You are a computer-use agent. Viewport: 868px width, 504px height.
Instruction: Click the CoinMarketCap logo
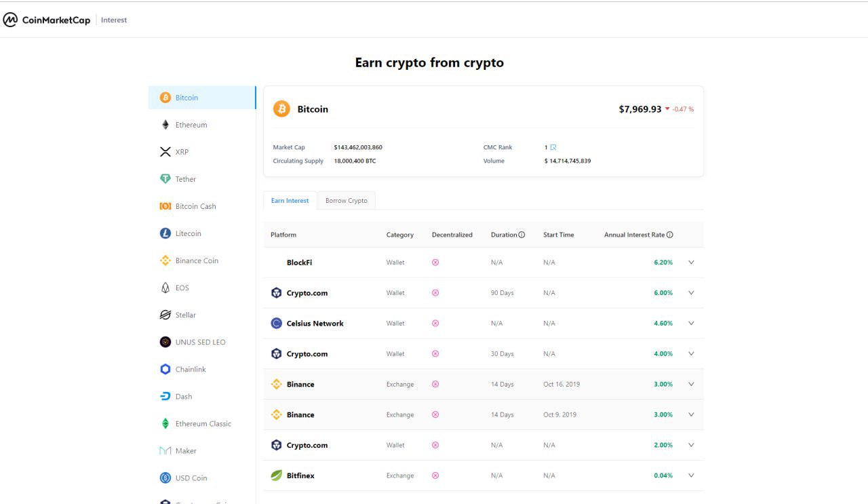pyautogui.click(x=46, y=20)
